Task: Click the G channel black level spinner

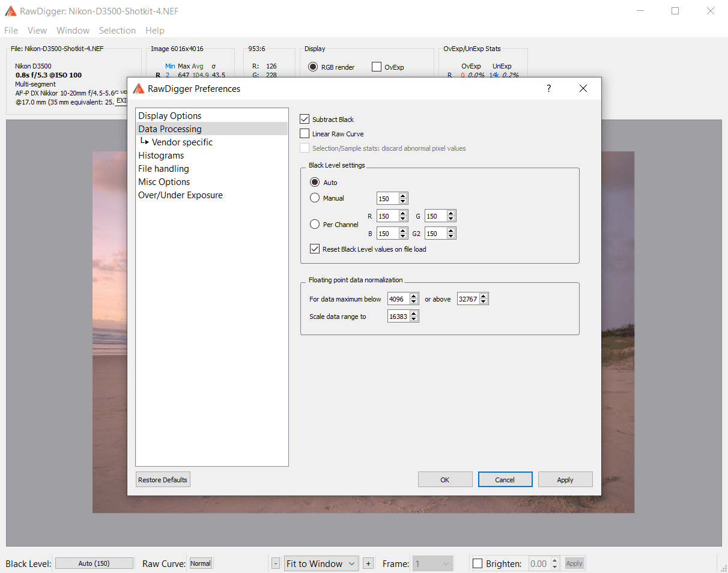Action: point(440,216)
